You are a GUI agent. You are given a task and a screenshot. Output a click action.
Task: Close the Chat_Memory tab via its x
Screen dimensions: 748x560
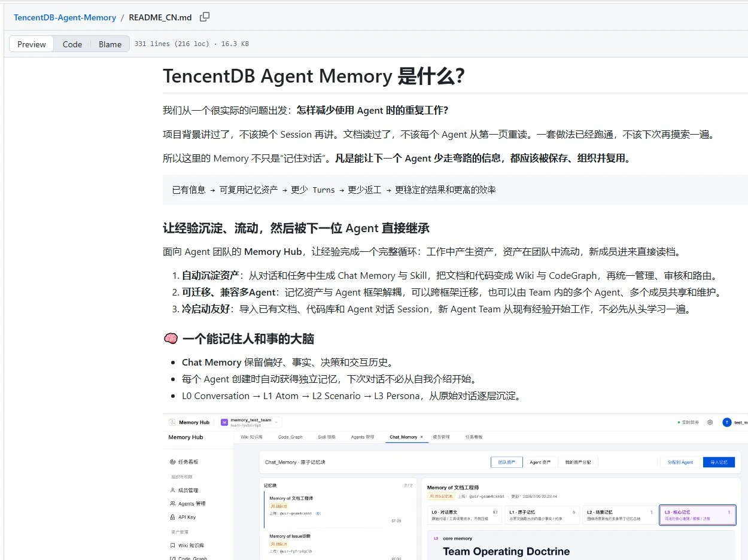421,437
